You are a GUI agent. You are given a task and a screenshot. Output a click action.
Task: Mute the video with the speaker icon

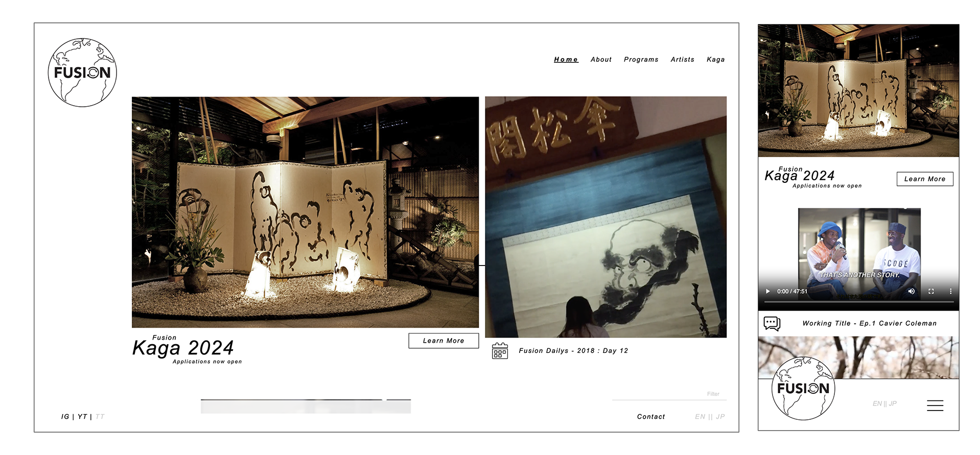click(911, 291)
